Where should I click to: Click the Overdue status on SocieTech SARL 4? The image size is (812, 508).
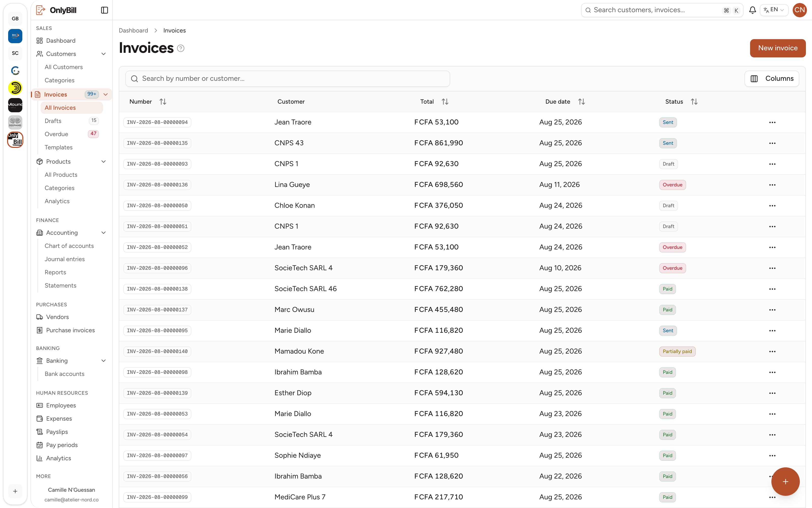point(672,268)
